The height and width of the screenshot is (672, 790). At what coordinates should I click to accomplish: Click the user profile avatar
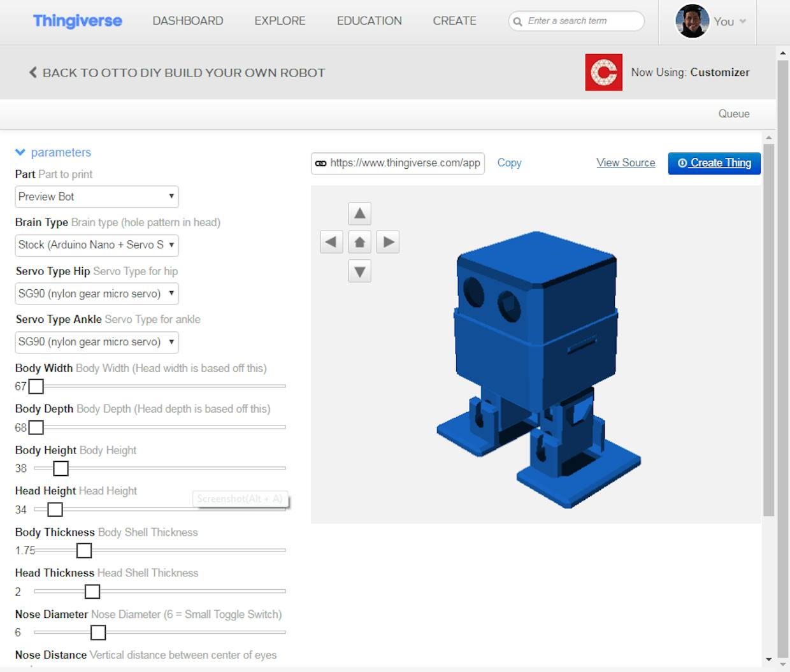692,21
